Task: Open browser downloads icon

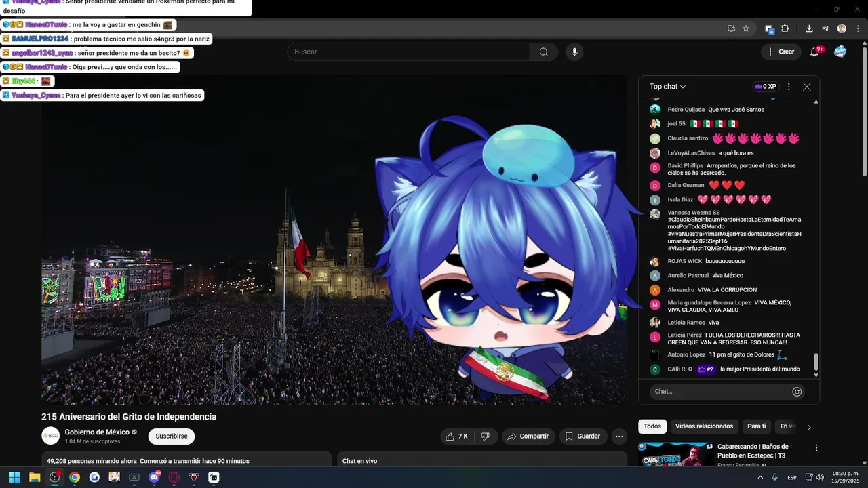Action: point(809,28)
